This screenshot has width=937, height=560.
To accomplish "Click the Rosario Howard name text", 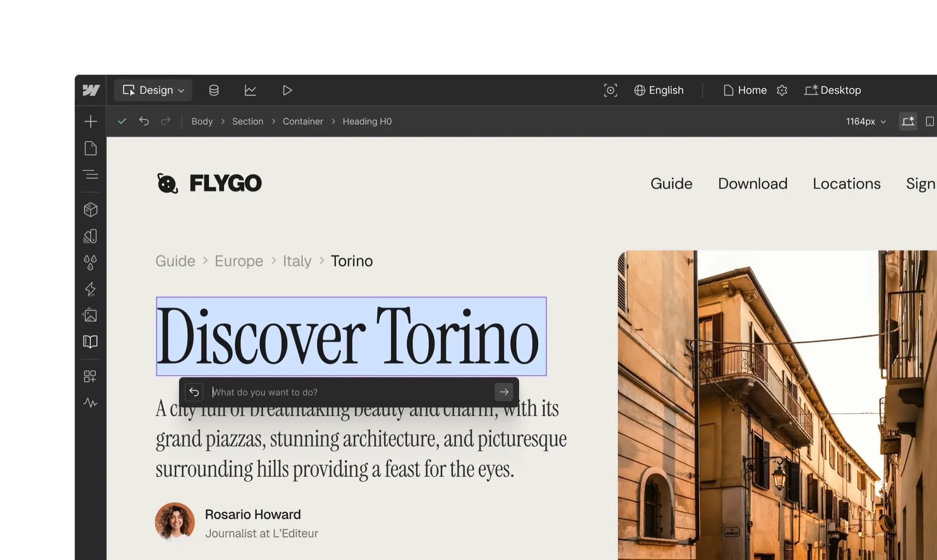I will 253,514.
